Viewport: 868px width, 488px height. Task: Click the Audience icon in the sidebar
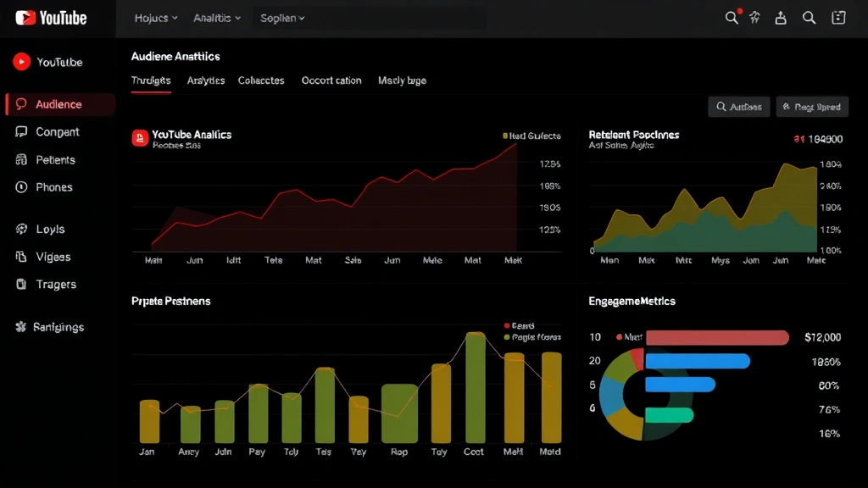21,104
